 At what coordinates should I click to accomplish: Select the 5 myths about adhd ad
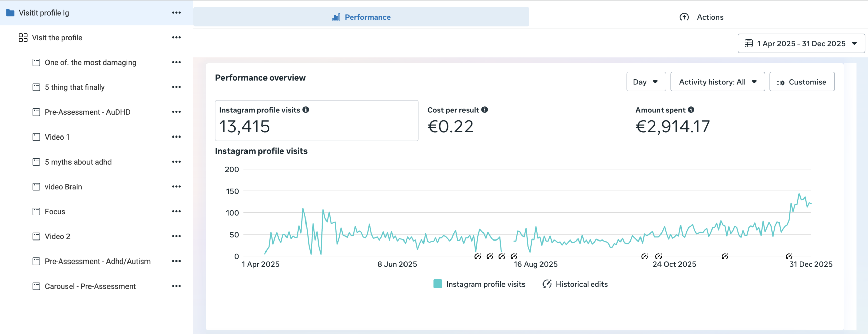[78, 162]
